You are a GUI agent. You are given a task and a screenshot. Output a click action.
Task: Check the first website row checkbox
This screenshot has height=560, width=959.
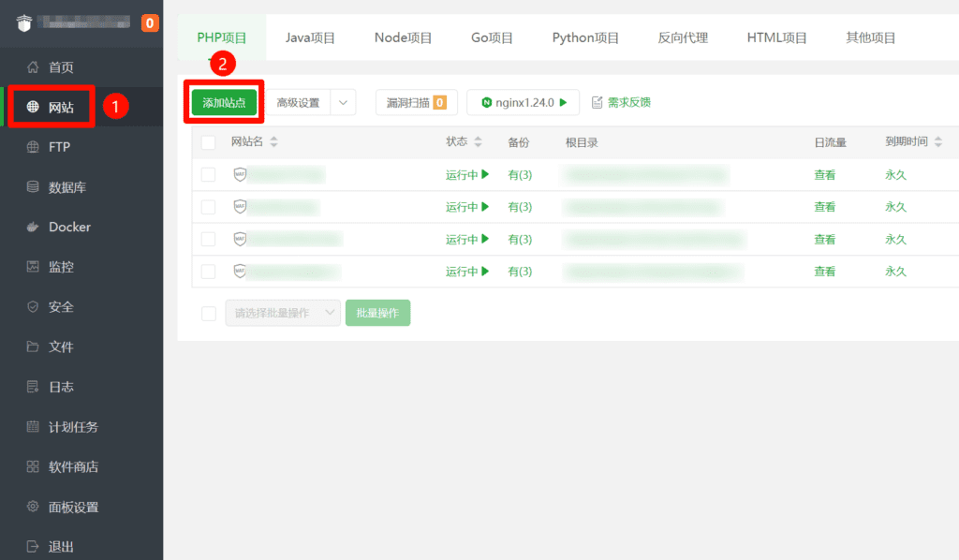tap(208, 174)
